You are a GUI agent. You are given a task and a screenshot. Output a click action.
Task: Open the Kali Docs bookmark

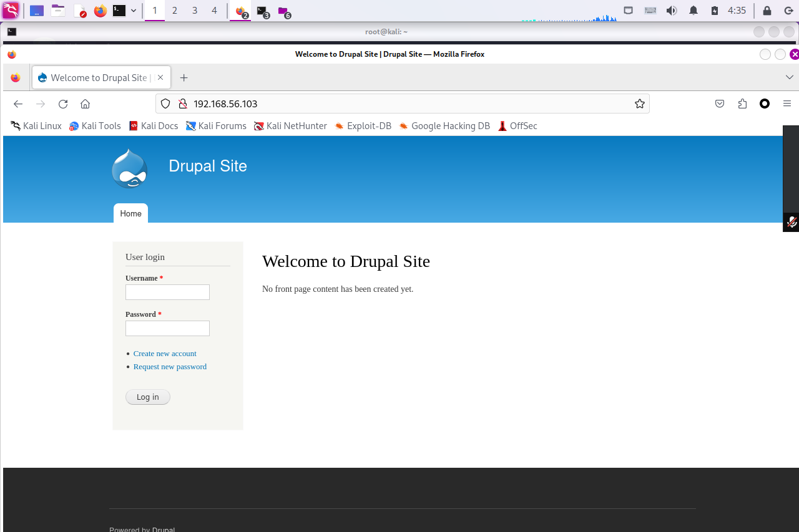[154, 126]
